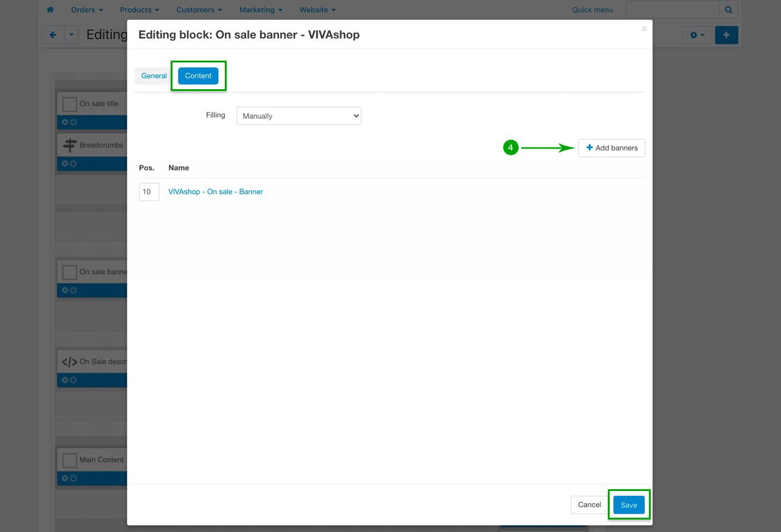The image size is (781, 532).
Task: Click the Add banners button
Action: [x=611, y=148]
